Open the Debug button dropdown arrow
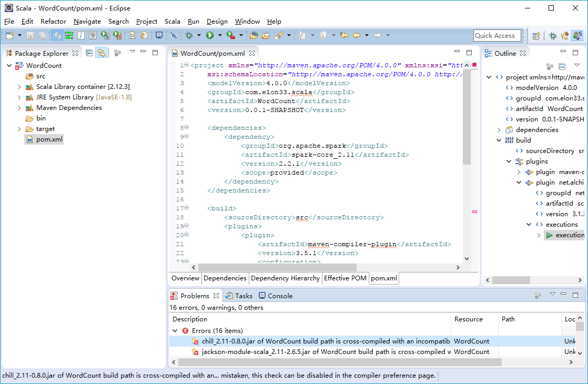The image size is (588, 384). [x=199, y=35]
